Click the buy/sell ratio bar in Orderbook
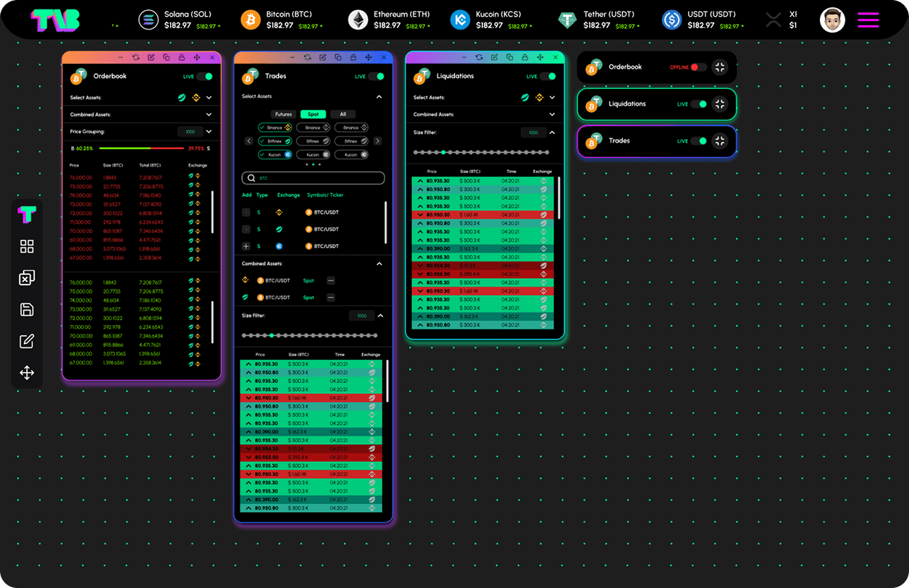909x588 pixels. click(142, 148)
